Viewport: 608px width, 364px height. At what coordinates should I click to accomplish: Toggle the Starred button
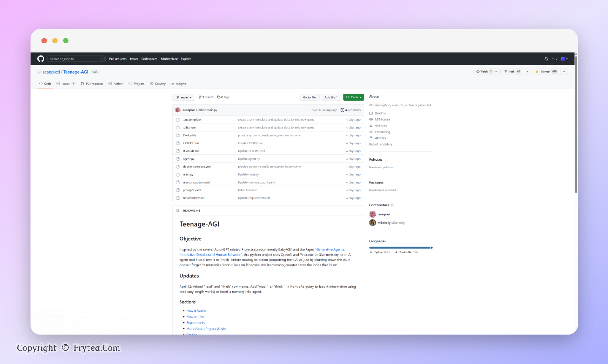click(x=546, y=72)
